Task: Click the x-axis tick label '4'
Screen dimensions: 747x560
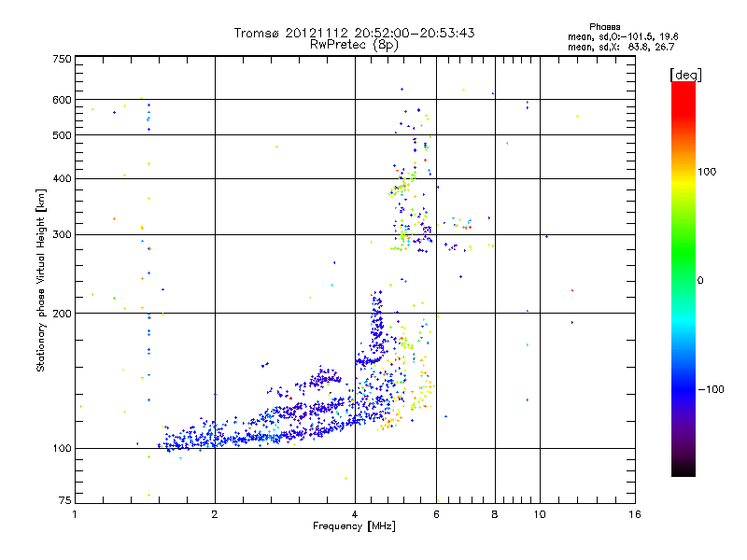Action: point(355,514)
